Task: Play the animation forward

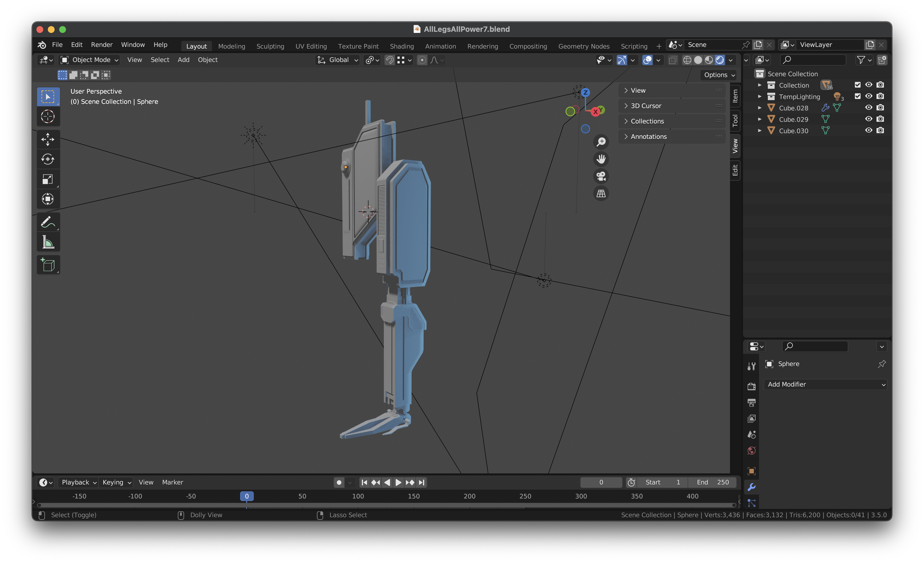Action: click(398, 482)
